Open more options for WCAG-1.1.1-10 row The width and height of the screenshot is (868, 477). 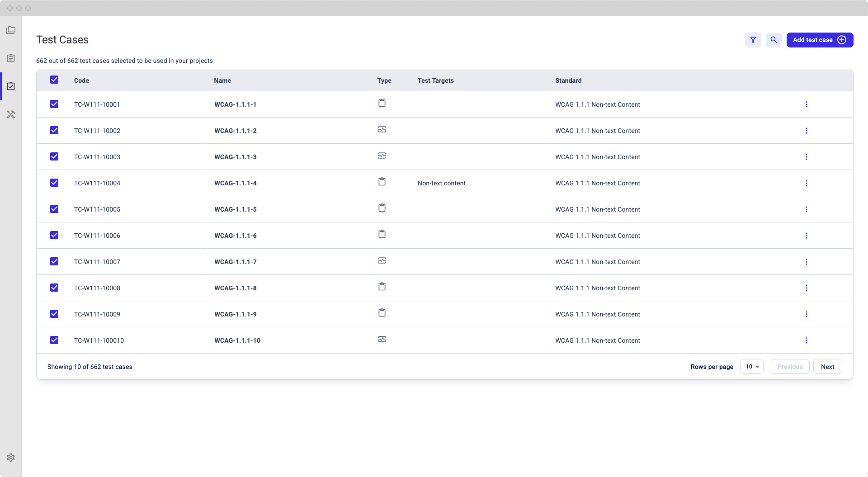807,340
